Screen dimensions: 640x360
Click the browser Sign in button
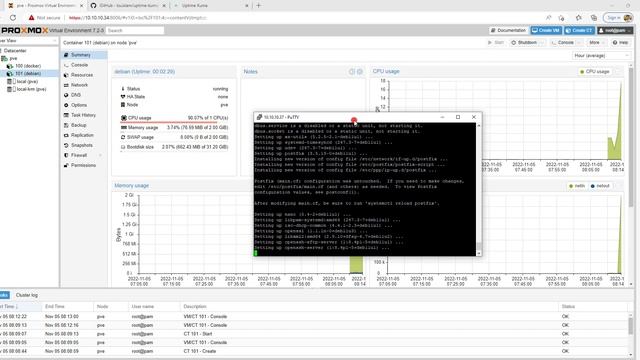[x=618, y=18]
